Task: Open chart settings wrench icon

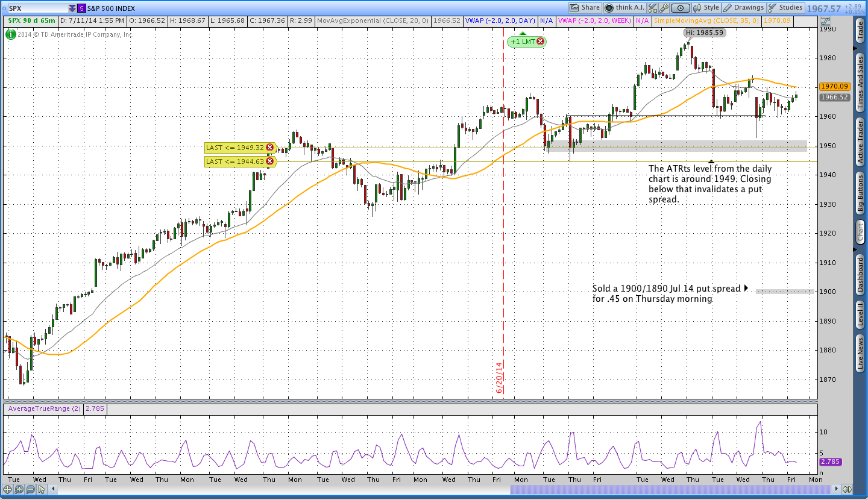Action: (x=664, y=8)
